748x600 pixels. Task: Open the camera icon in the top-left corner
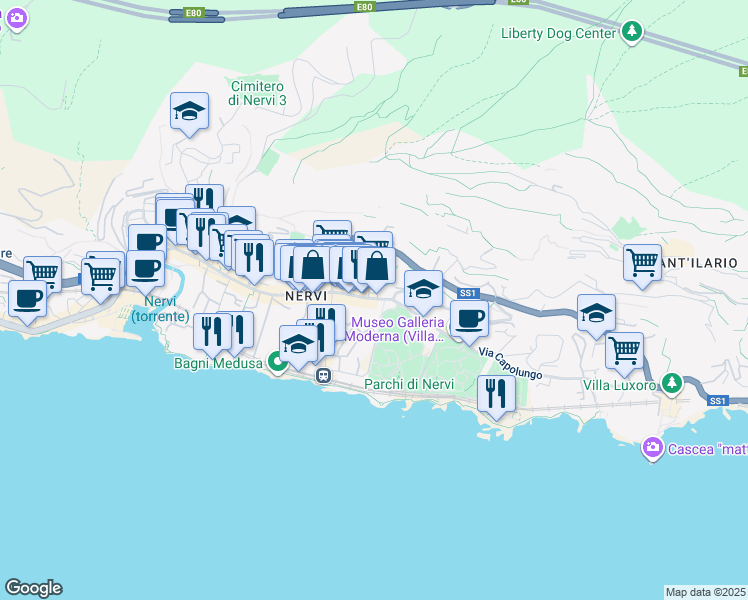click(14, 18)
